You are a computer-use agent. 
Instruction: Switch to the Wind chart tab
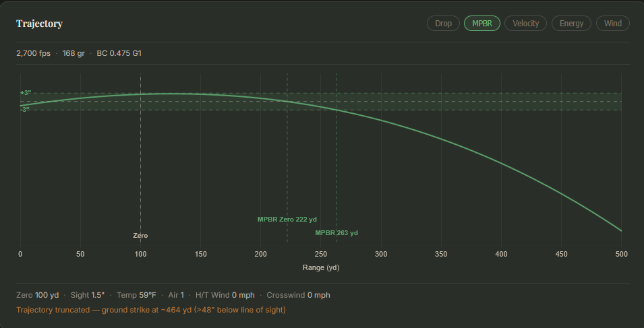[612, 24]
